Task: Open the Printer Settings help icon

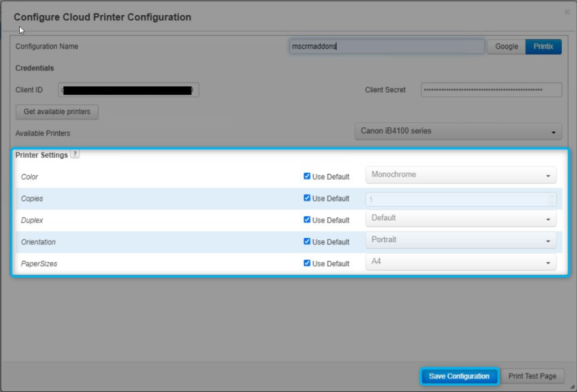Action: [75, 153]
